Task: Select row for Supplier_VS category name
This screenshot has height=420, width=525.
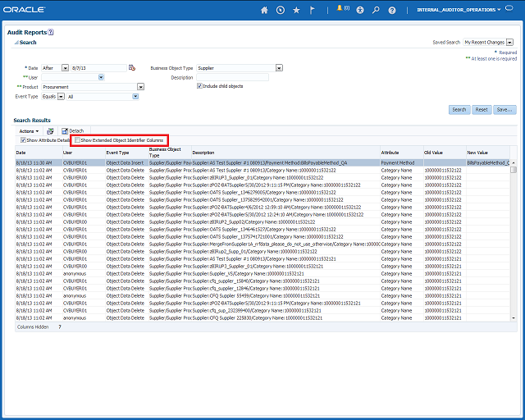Action: [x=262, y=274]
